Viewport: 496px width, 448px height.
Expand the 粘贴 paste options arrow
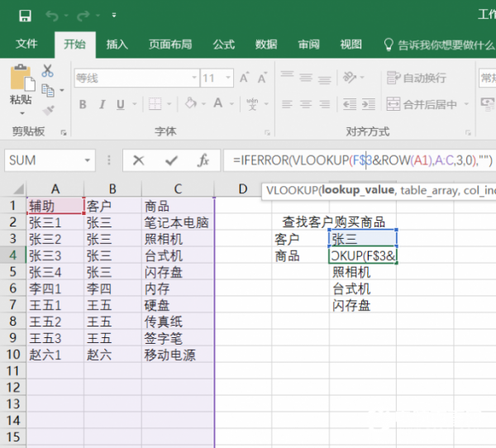click(x=21, y=113)
